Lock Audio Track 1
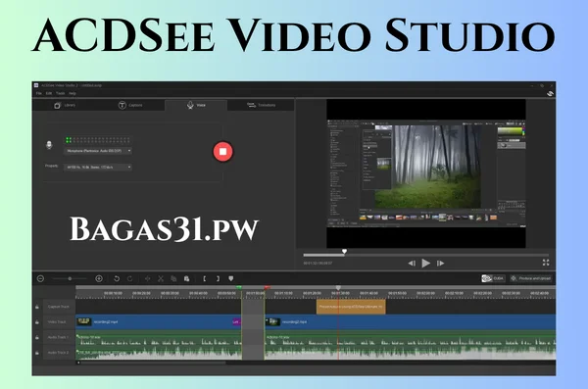This screenshot has width=588, height=389. tap(37, 338)
